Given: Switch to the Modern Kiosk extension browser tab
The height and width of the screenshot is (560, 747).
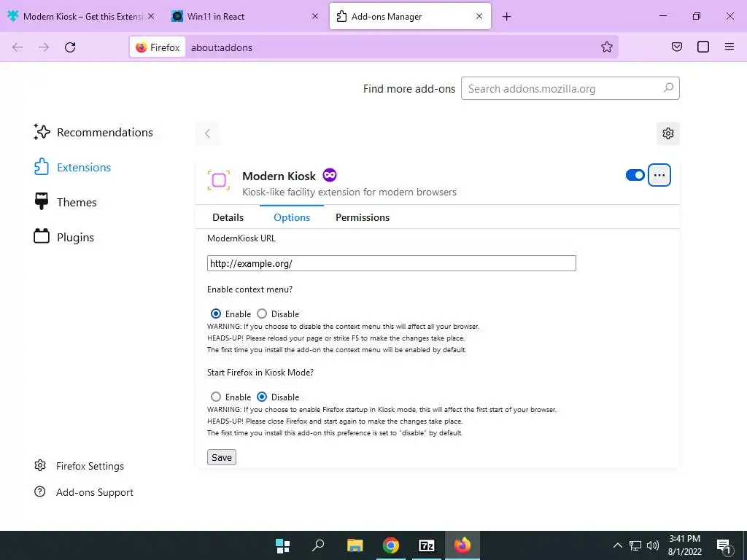Looking at the screenshot, I should (82, 16).
